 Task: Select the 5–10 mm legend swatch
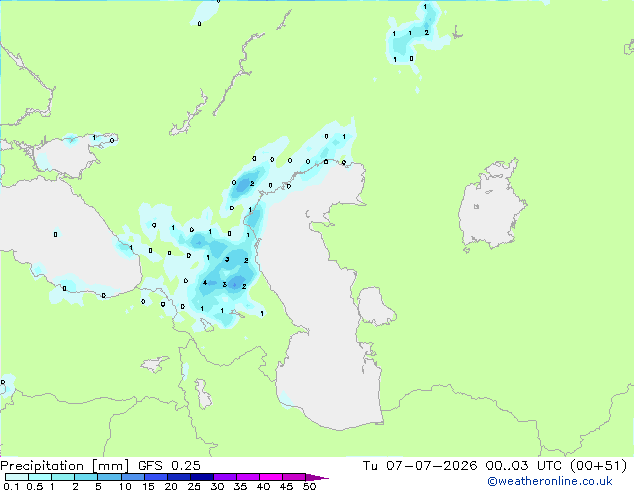[109, 477]
